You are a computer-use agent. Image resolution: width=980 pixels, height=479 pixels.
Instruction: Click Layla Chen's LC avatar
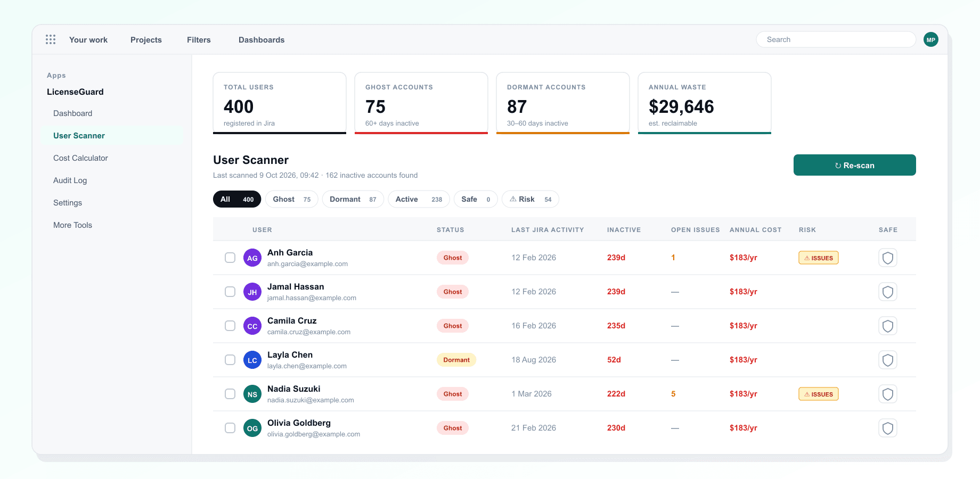point(252,360)
